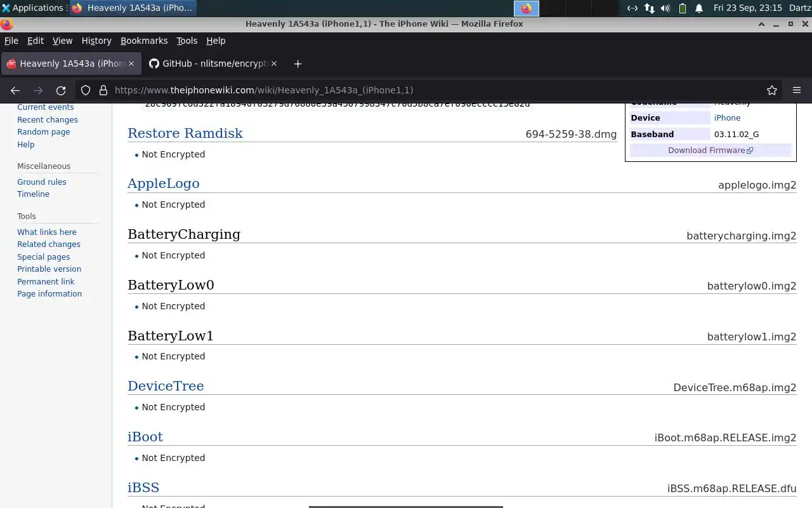Click the BatteryCharging section heading

coord(184,234)
